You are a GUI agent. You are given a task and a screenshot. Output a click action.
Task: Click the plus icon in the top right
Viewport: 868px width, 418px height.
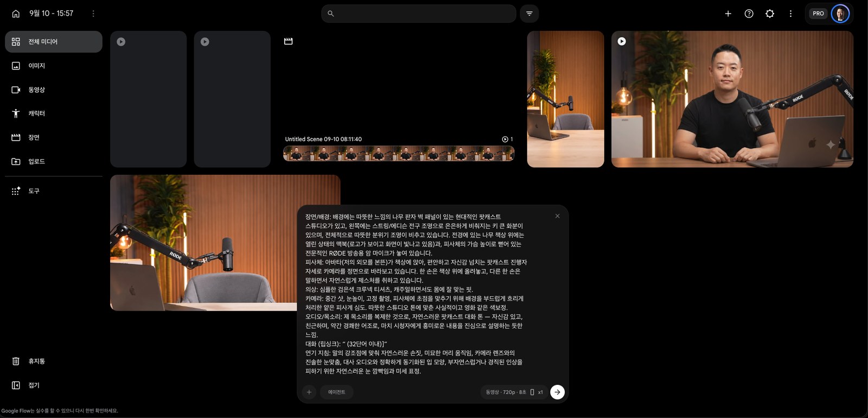click(728, 14)
